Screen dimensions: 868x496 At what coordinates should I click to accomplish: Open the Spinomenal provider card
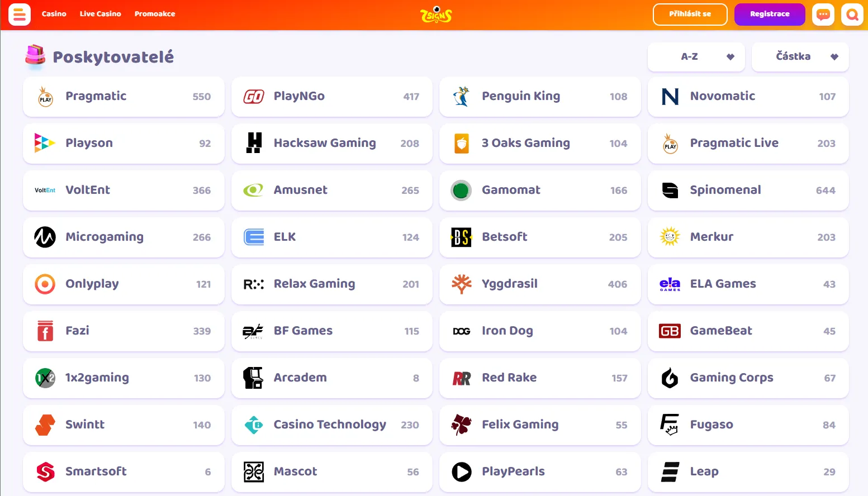click(748, 190)
